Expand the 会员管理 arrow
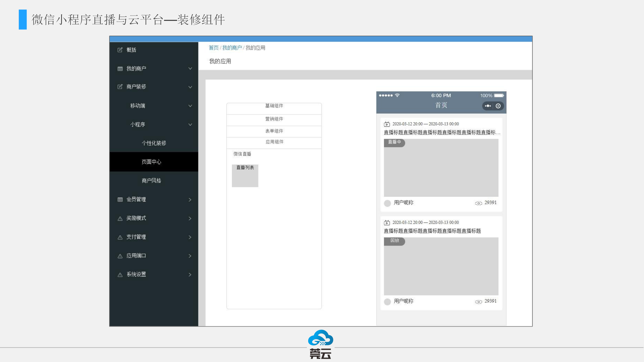The image size is (644, 362). [190, 200]
